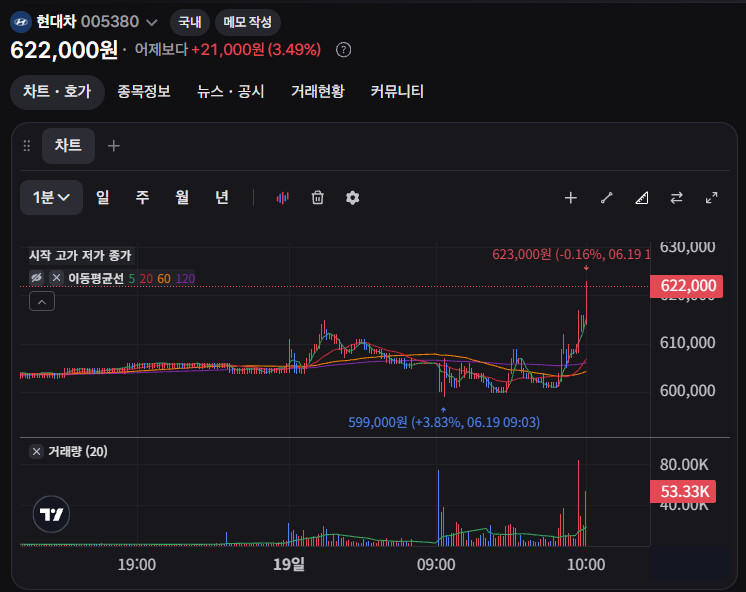Switch to the 종목정보 tab
The height and width of the screenshot is (592, 746).
click(144, 91)
